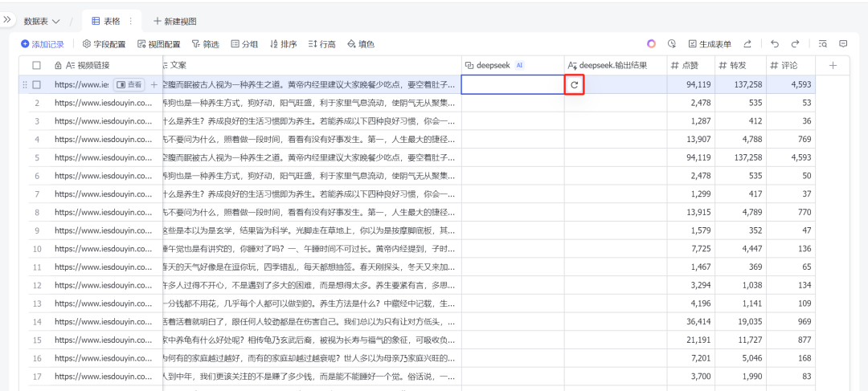868x391 pixels.
Task: Open more options on 表格 tab
Action: 131,21
